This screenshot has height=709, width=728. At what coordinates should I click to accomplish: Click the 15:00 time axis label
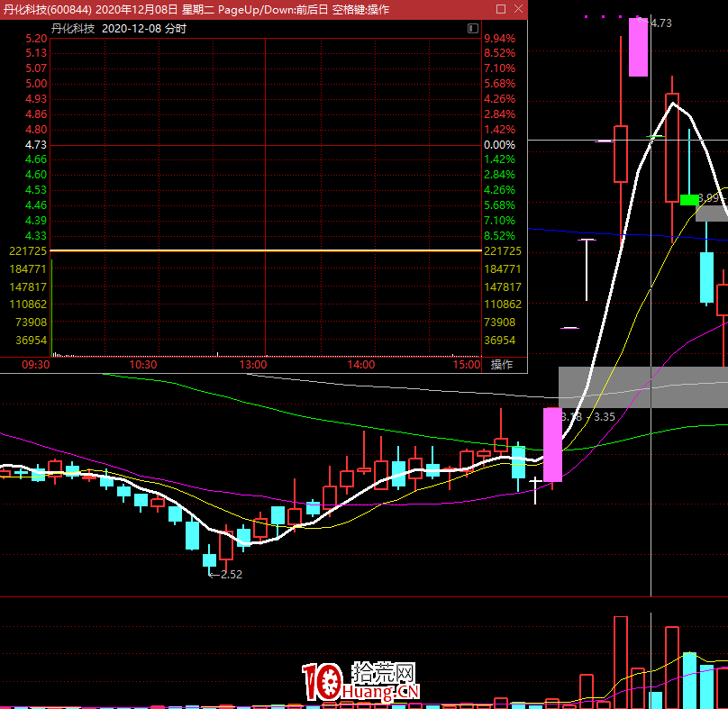tap(467, 365)
